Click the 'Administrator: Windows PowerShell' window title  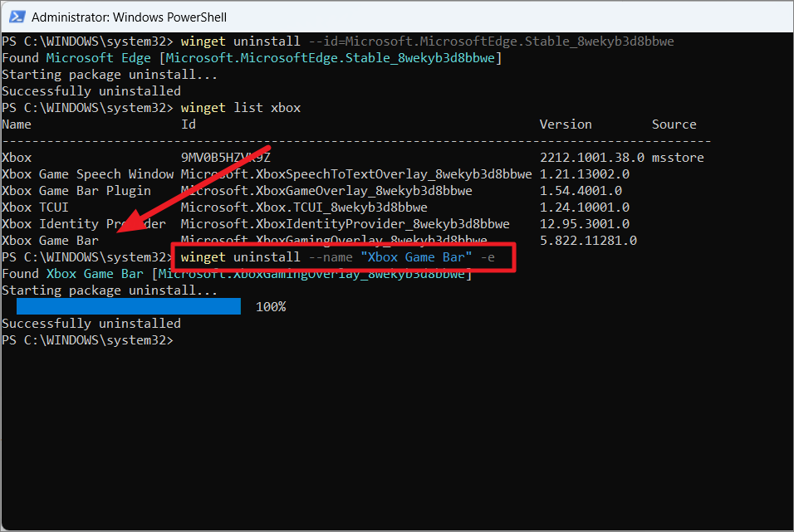coord(129,17)
